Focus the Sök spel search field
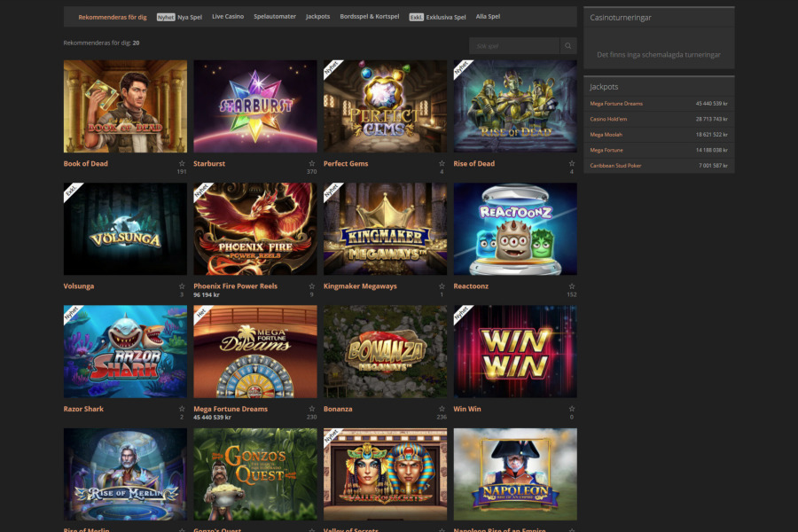 pyautogui.click(x=514, y=46)
